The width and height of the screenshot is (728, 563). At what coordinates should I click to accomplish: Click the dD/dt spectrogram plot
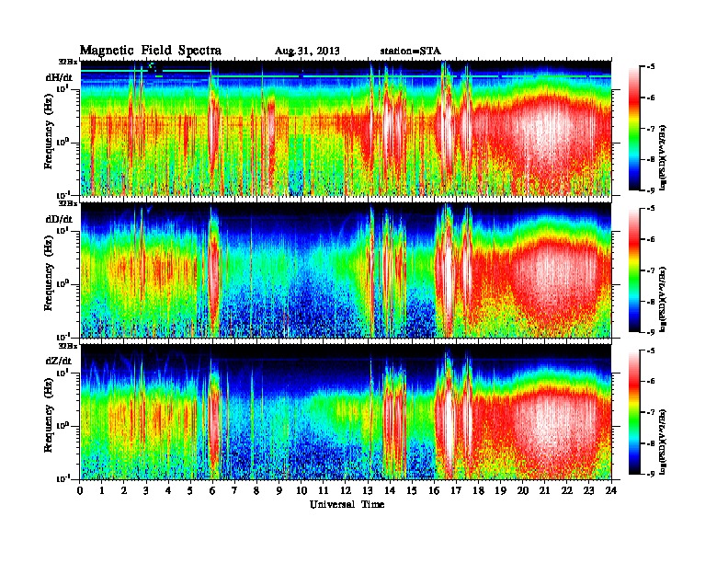click(x=346, y=270)
